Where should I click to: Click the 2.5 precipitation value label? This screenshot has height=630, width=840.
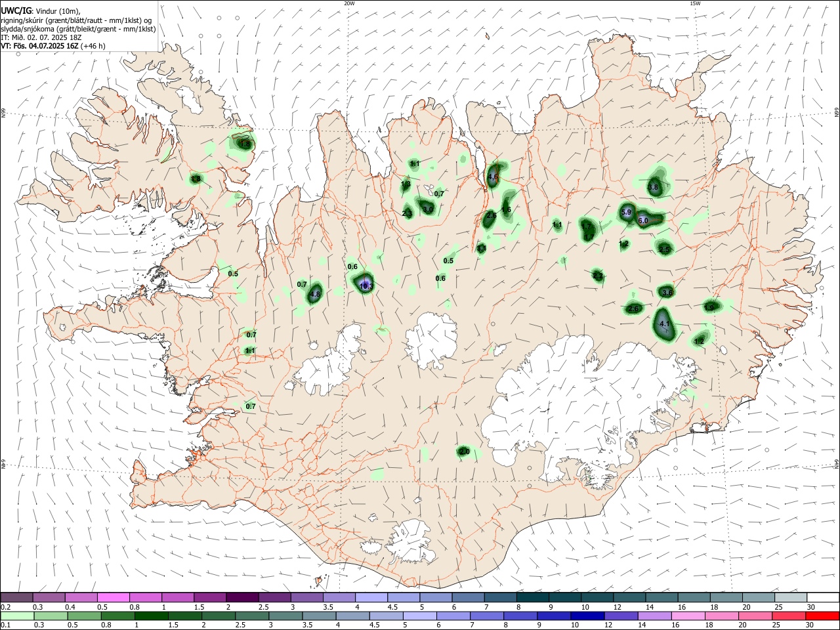pyautogui.click(x=664, y=249)
